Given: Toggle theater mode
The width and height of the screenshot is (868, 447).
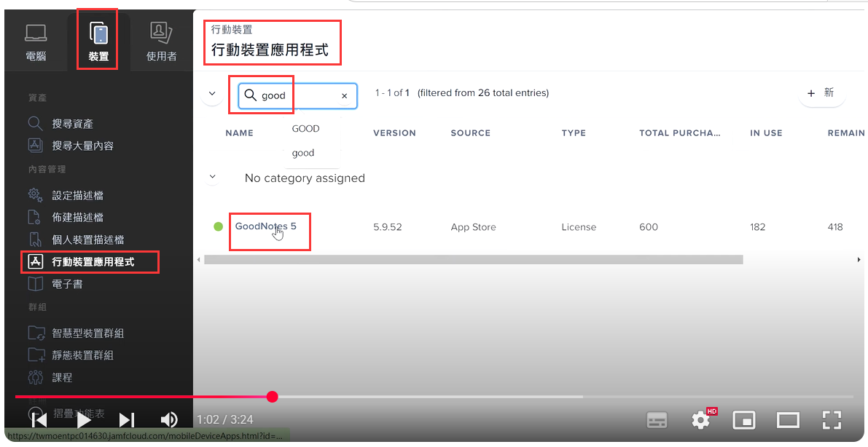Looking at the screenshot, I should (x=788, y=420).
